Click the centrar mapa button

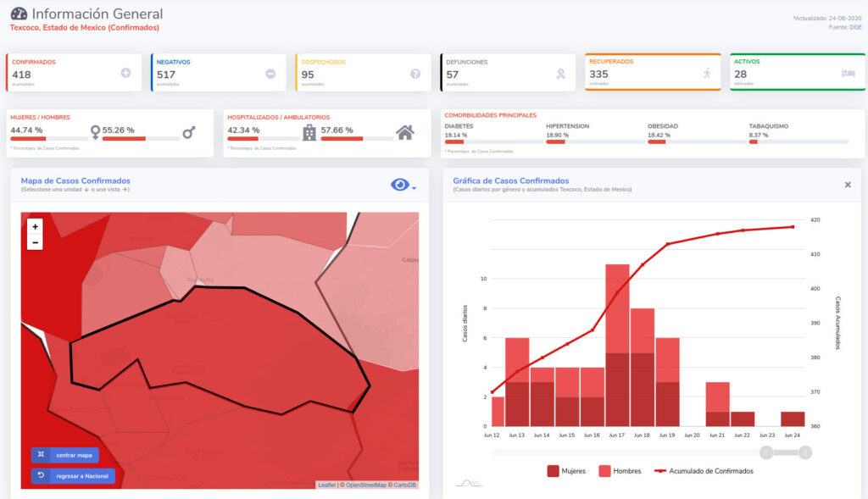(x=65, y=455)
